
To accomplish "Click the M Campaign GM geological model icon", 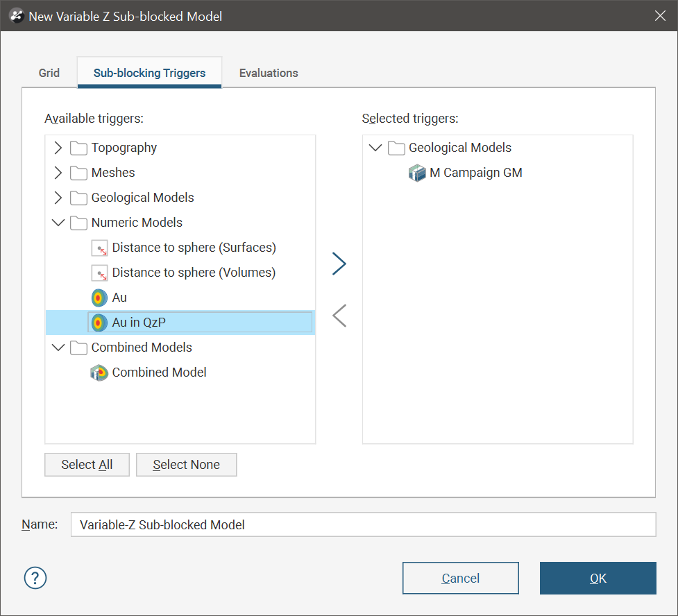I will 417,173.
